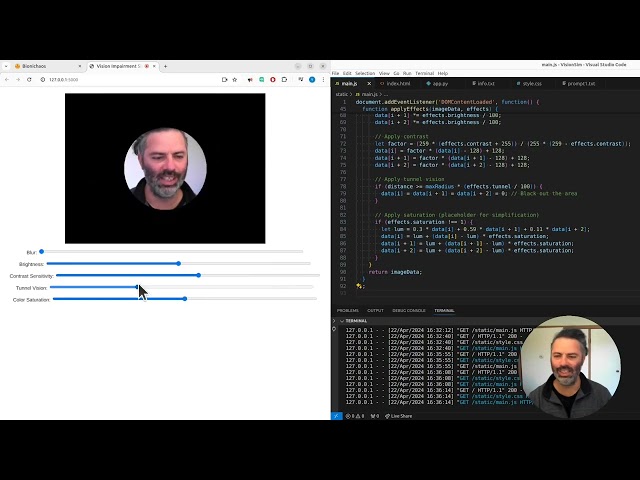The image size is (640, 480).
Task: Open the index.html editor tab
Action: 395,84
